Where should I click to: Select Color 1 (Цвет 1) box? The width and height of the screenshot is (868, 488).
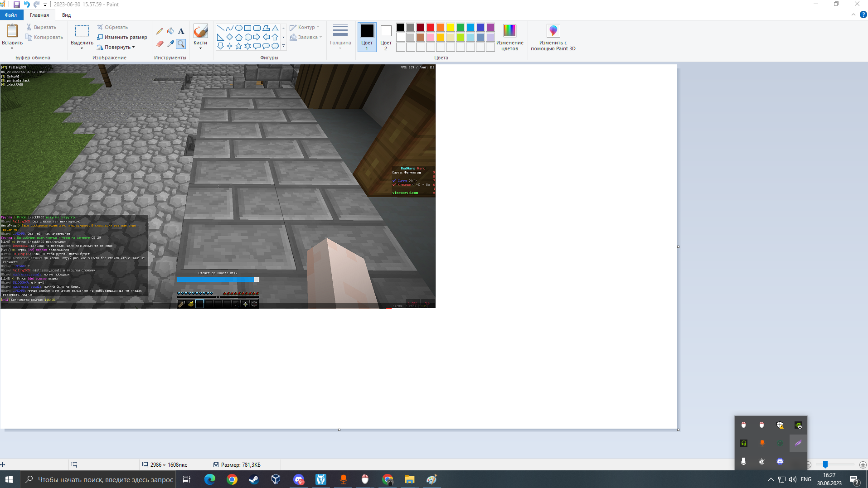(367, 37)
